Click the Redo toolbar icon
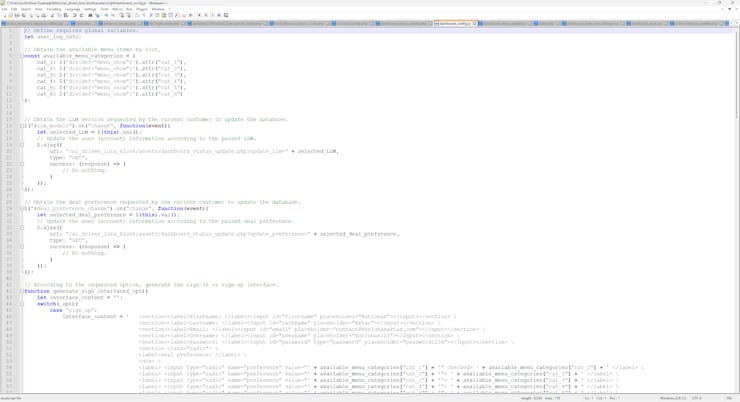This screenshot has width=740, height=402. click(81, 15)
